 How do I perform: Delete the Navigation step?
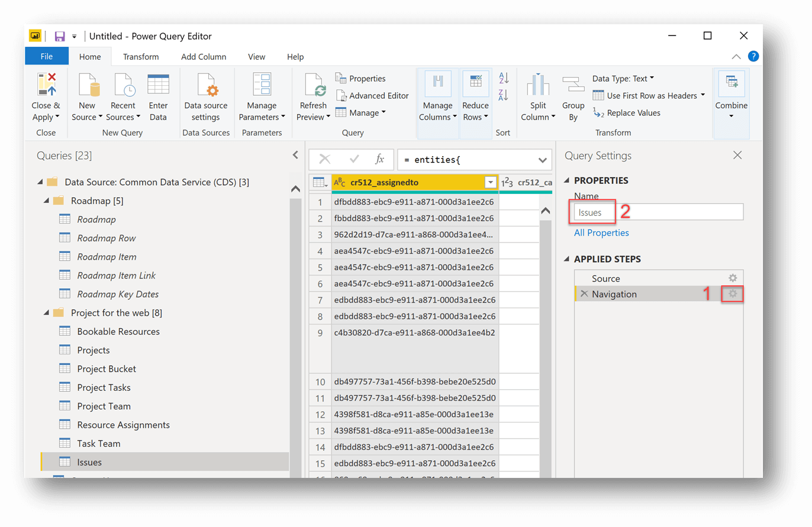pyautogui.click(x=584, y=294)
